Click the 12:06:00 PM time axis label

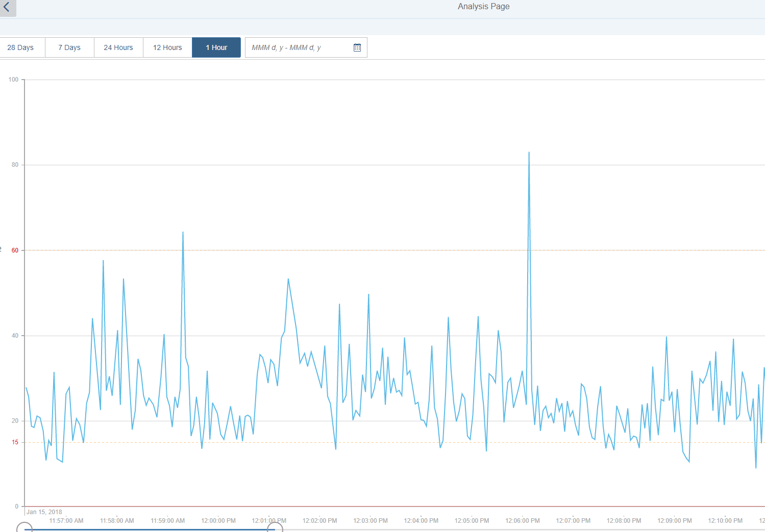tap(523, 521)
